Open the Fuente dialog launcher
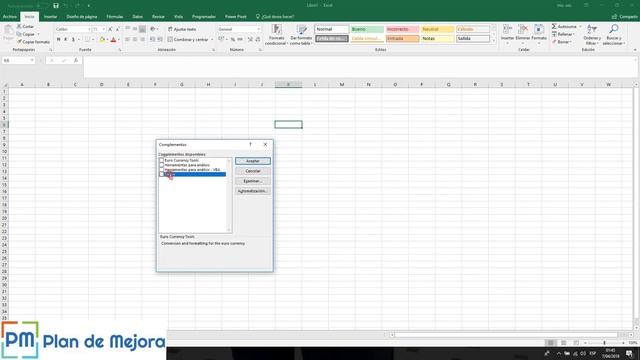 120,50
